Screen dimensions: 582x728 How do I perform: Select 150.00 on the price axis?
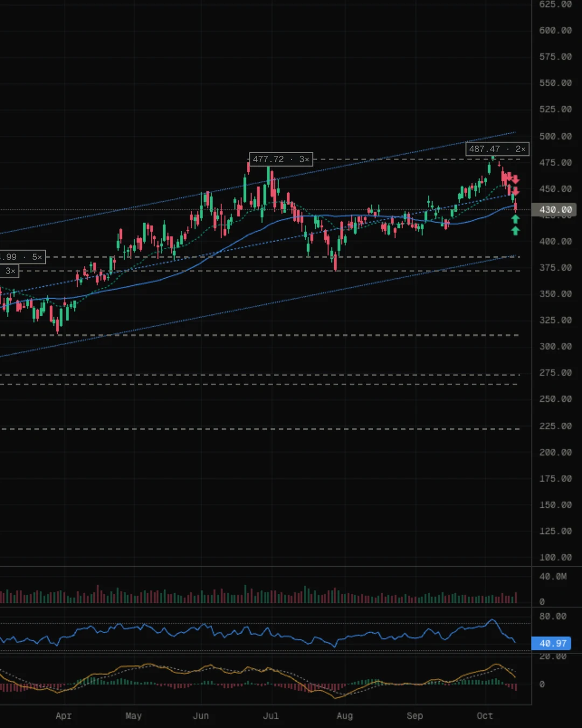[x=556, y=505]
